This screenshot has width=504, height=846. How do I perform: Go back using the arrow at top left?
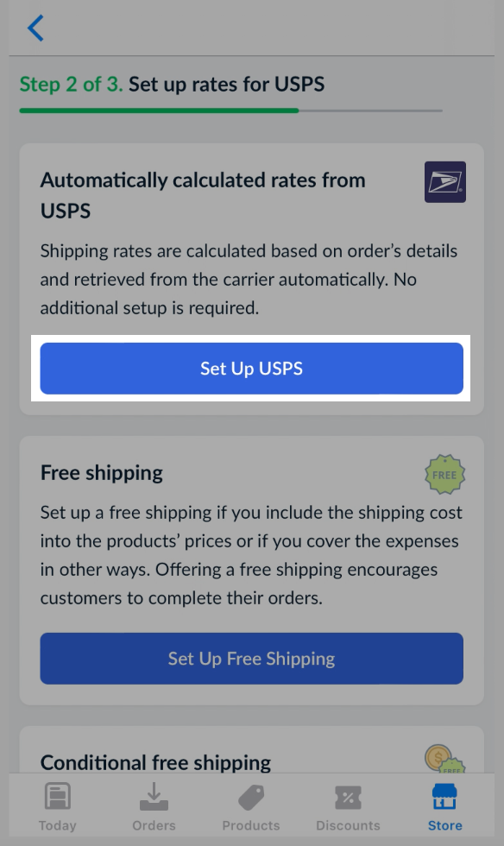[34, 27]
